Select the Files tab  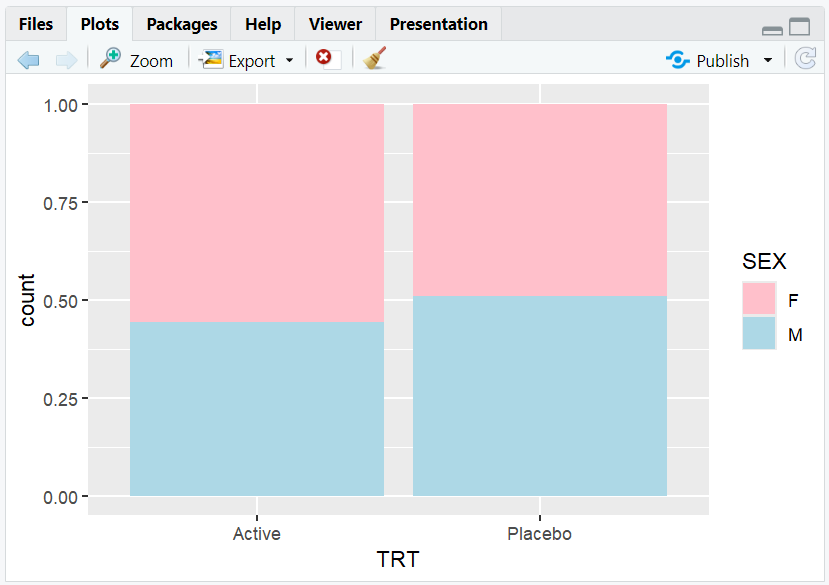coord(36,23)
